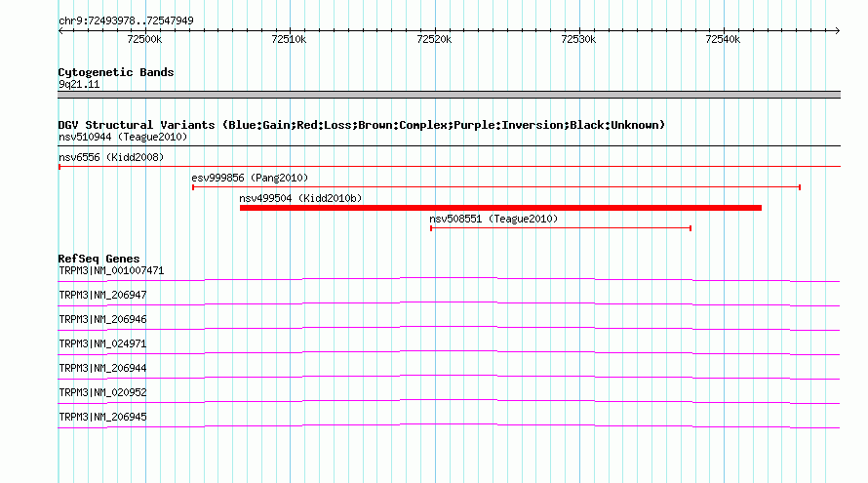Select the RefSeq Genes track title
Screen dimensions: 868x483
(x=99, y=259)
